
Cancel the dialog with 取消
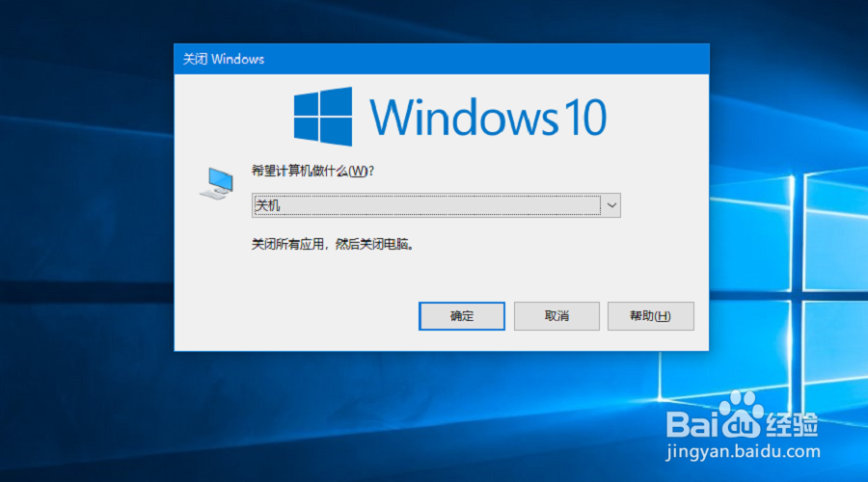point(556,316)
